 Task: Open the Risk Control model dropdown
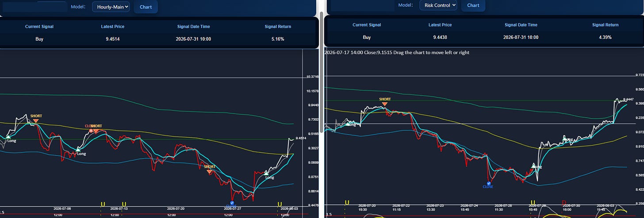[x=438, y=5]
